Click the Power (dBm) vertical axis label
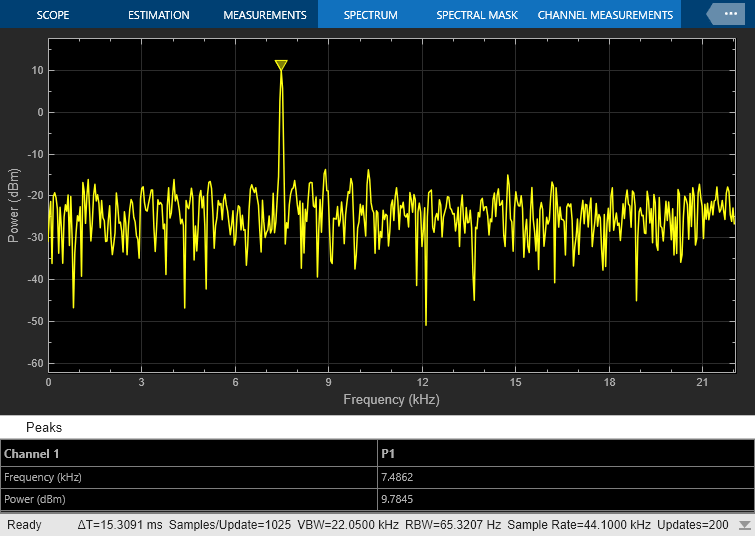This screenshot has height=536, width=755. 13,205
